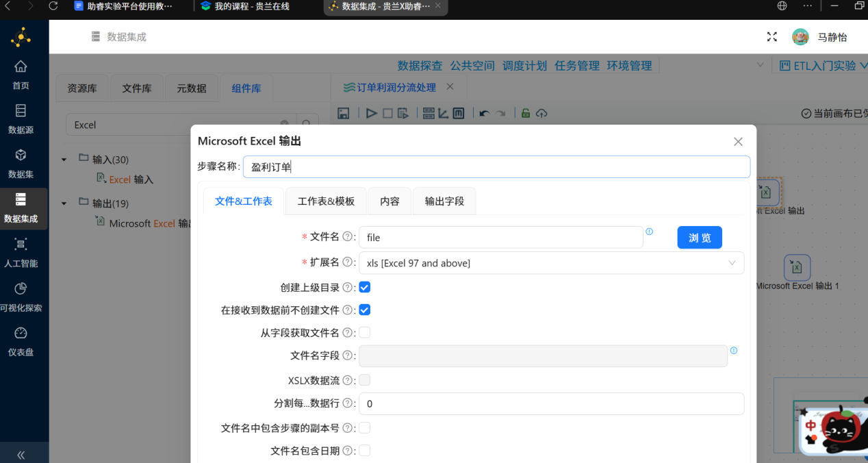Image resolution: width=868 pixels, height=463 pixels.
Task: Open 仪表盘 gauge icon in sidebar
Action: 21,333
